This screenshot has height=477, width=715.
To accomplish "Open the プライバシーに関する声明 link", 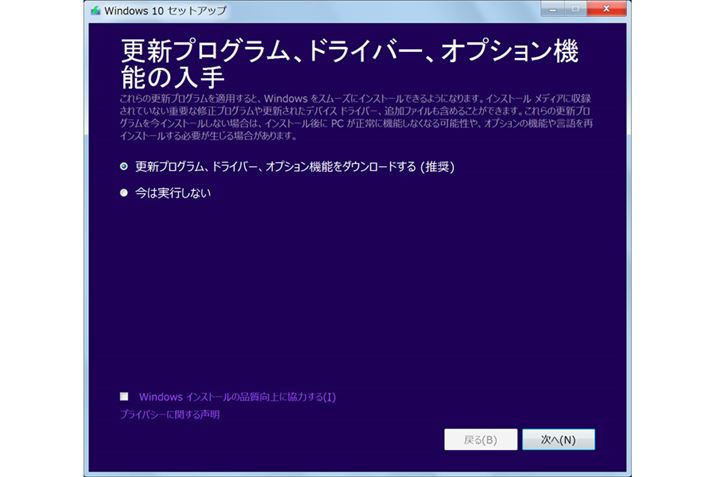I will pyautogui.click(x=170, y=415).
